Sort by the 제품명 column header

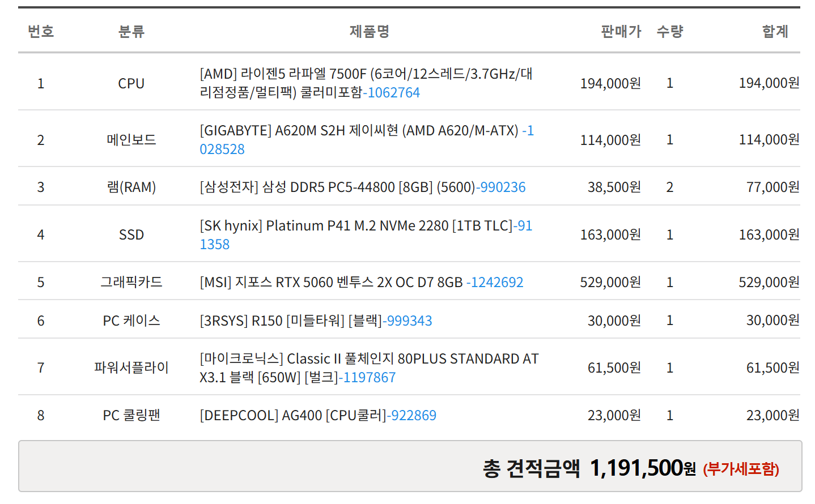pos(367,32)
